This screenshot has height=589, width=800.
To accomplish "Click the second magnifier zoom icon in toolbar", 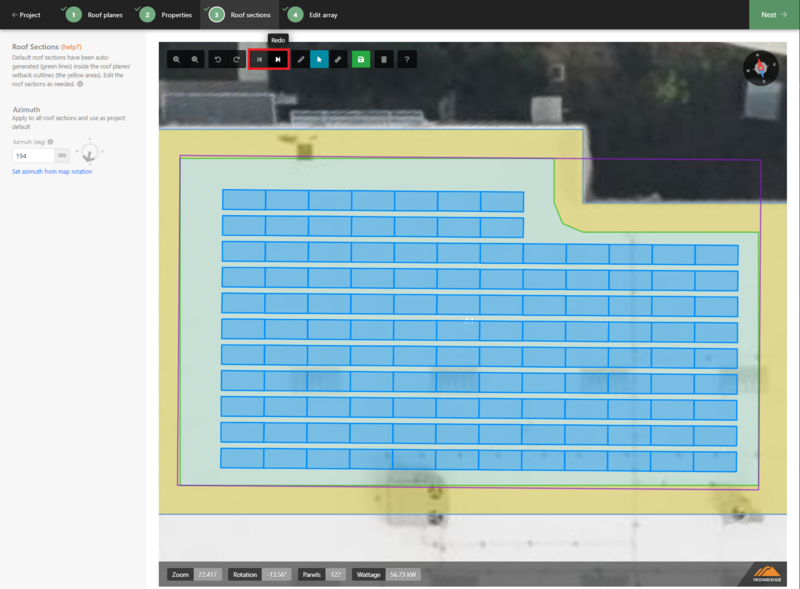I will pos(196,60).
